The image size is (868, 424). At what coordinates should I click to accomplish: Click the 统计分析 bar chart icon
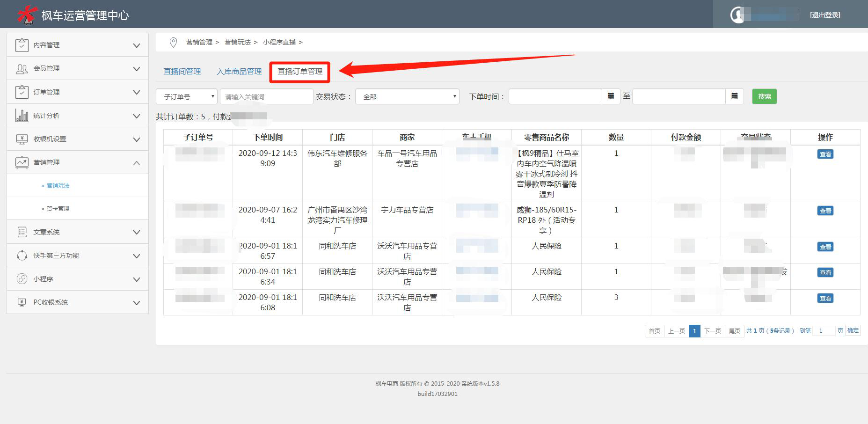pyautogui.click(x=22, y=116)
